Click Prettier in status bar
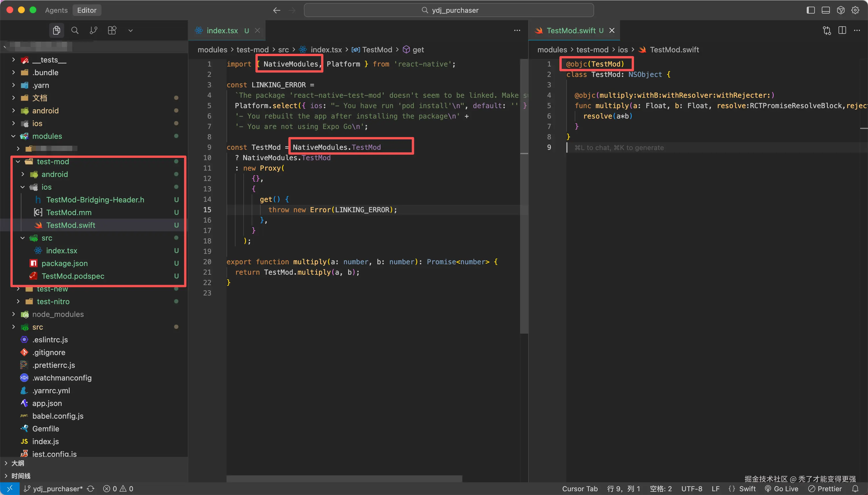868x495 pixels. point(825,489)
